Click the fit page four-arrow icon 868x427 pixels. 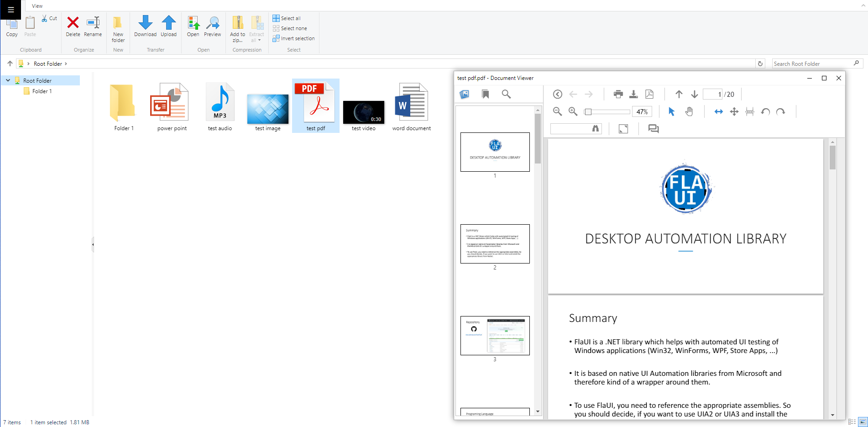(734, 111)
